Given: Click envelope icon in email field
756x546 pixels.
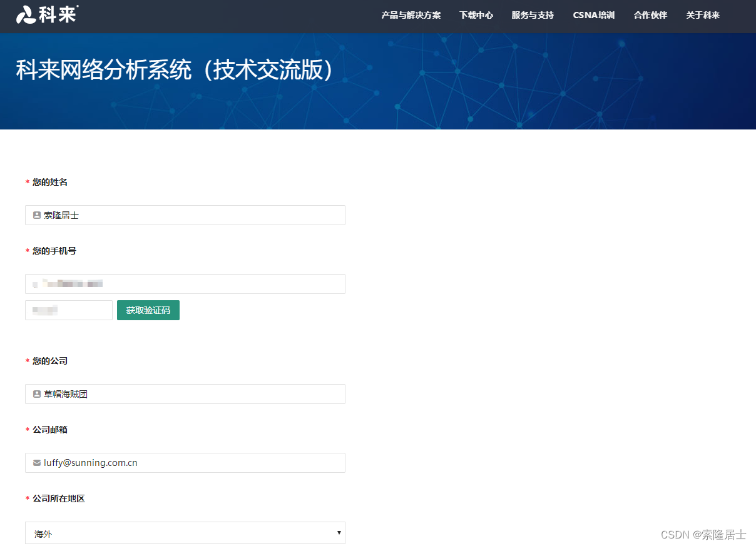Looking at the screenshot, I should [x=37, y=463].
